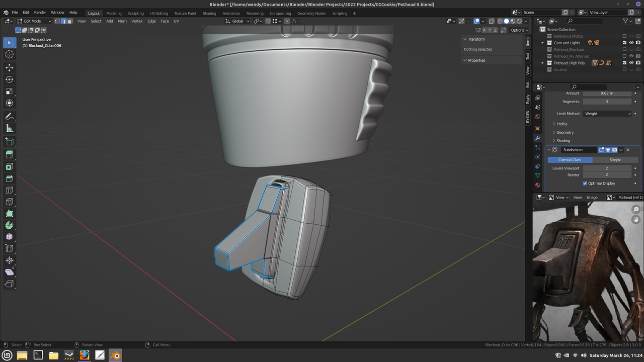644x362 pixels.
Task: Hide the Pothead_High Poly collection
Action: (631, 63)
